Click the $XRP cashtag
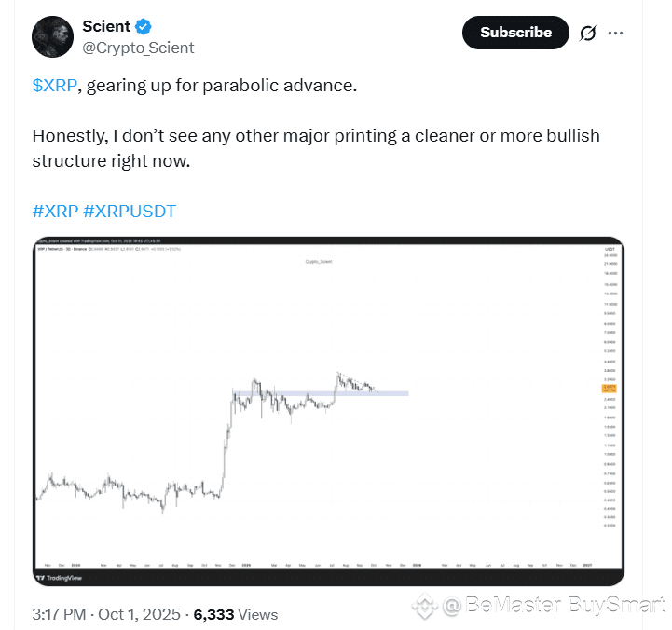This screenshot has width=672, height=630. point(56,85)
